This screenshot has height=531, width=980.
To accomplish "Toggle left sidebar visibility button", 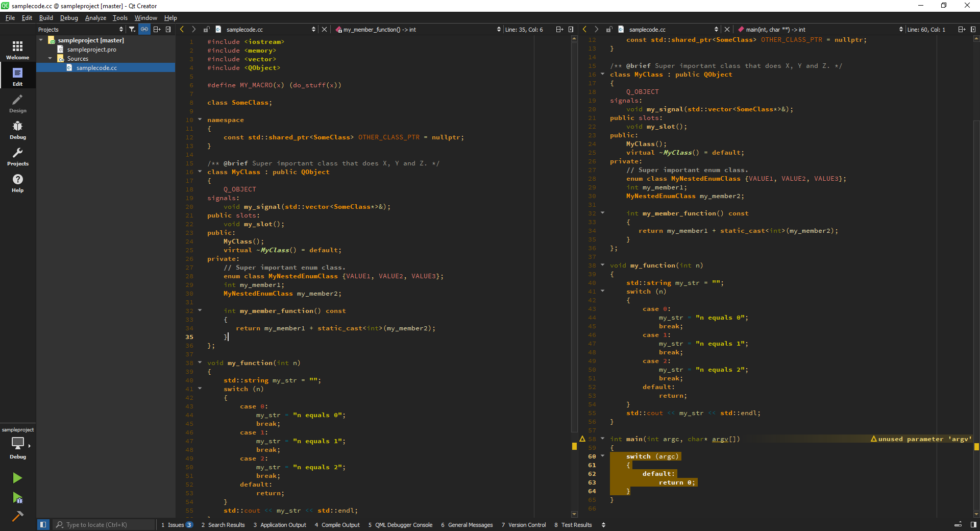I will (x=43, y=525).
